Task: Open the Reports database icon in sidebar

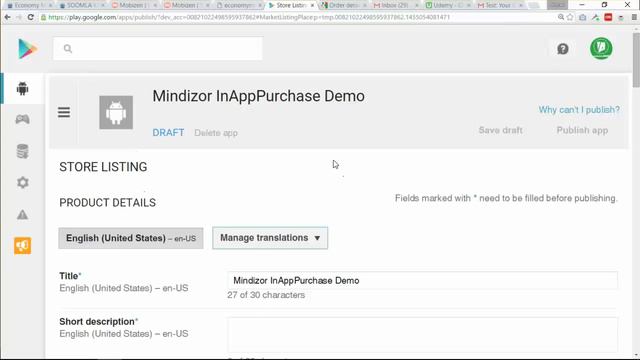Action: click(x=22, y=151)
